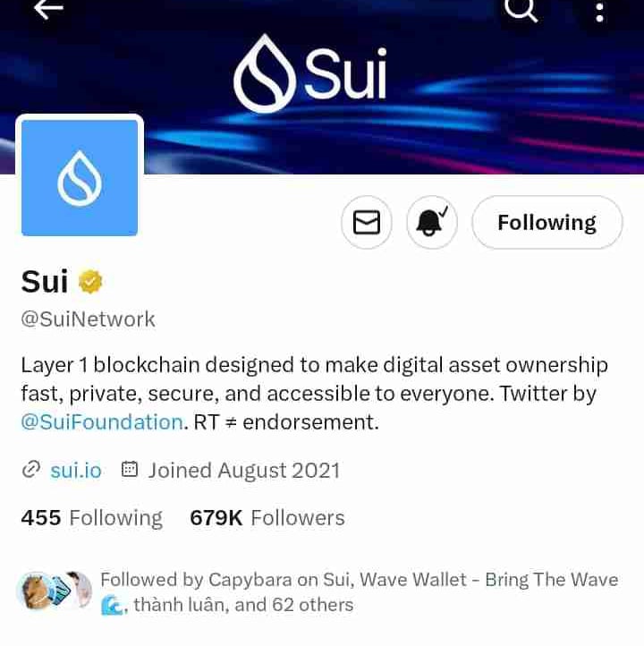Tap the calendar icon beside Joined date
Viewport: 644px width, 646px height.
click(130, 469)
